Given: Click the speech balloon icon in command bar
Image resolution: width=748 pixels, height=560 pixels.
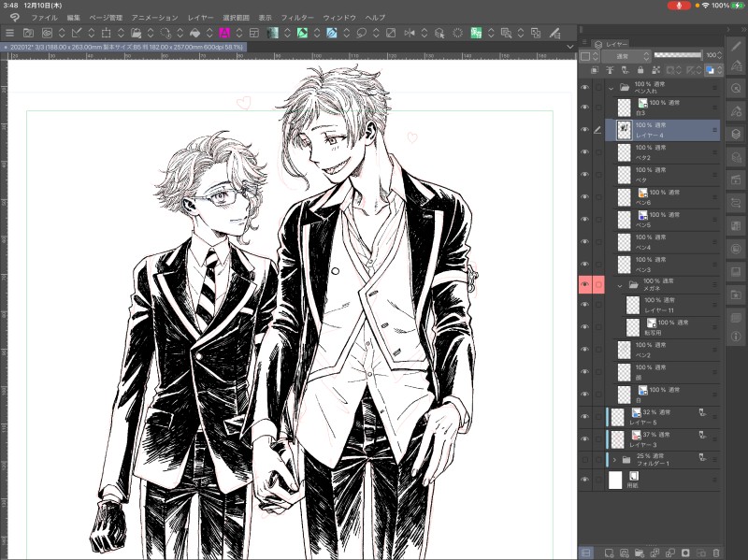Looking at the screenshot, I should pyautogui.click(x=362, y=33).
